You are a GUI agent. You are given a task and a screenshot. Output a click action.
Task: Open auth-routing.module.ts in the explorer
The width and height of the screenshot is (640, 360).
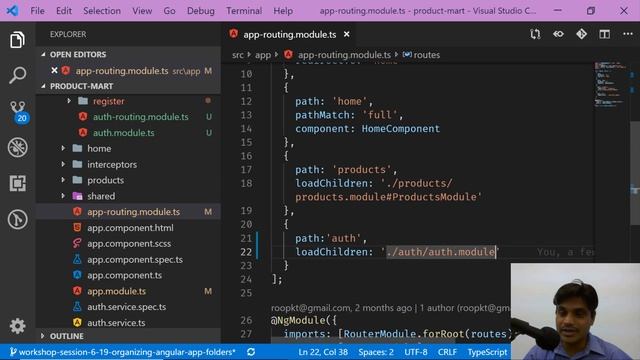(x=140, y=117)
